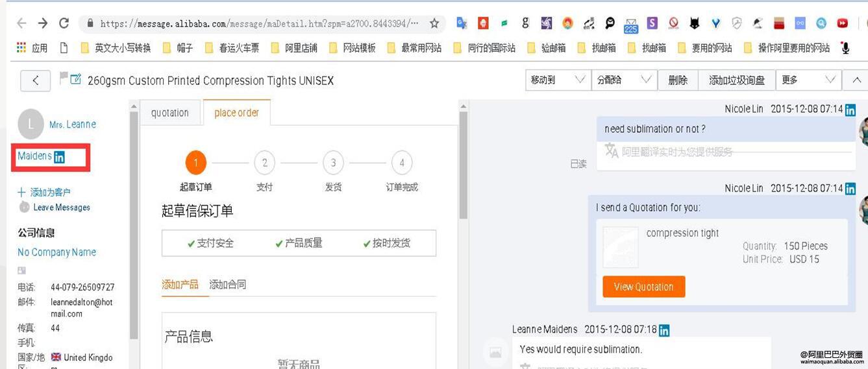This screenshot has height=369, width=868.
Task: Open the apps grid shortcut 应用
Action: pos(32,47)
